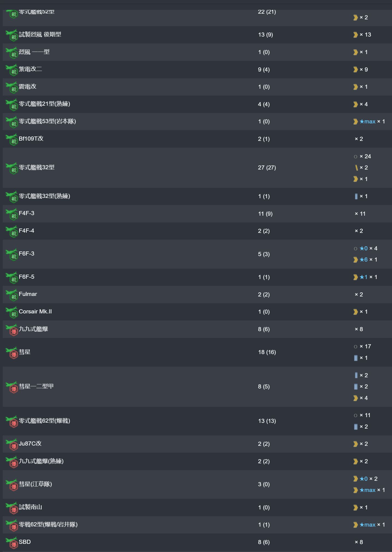The height and width of the screenshot is (552, 392).
Task: Click the ★max label for 零戦62型(爆戦/岩井隊)
Action: [x=367, y=525]
